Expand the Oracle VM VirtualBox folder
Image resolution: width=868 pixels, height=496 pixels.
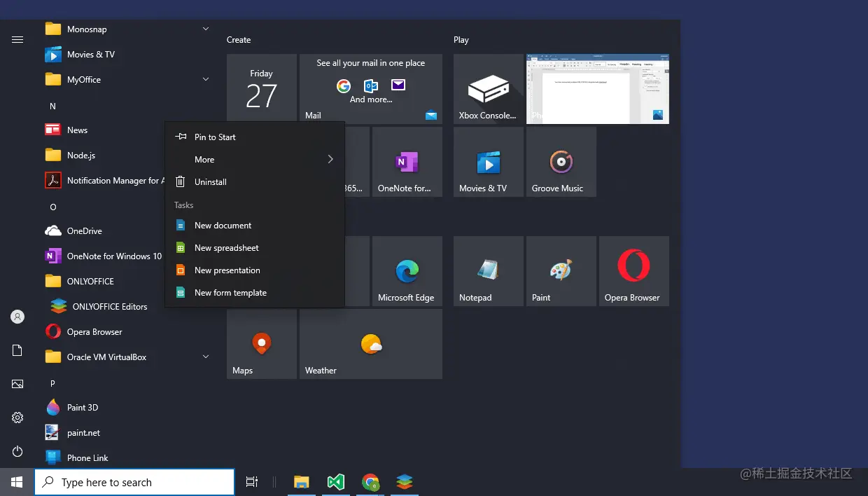204,357
